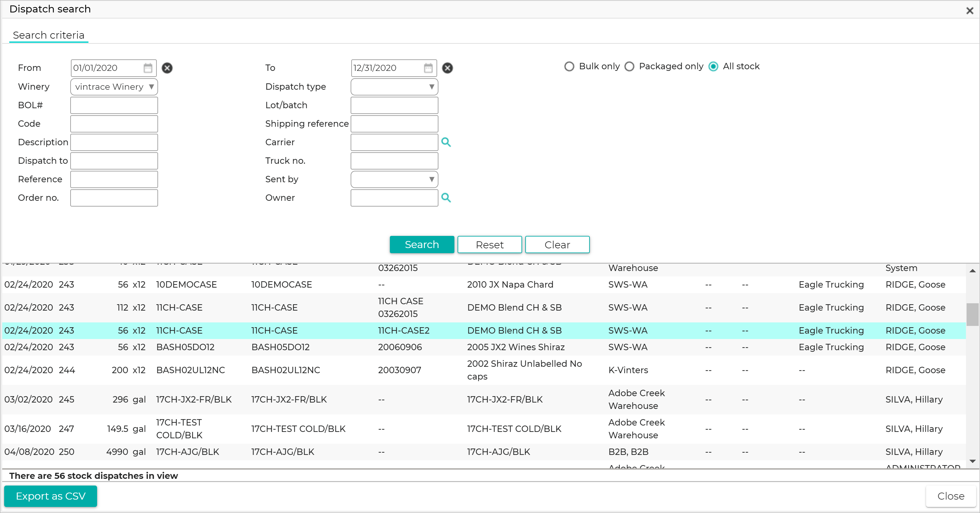Image resolution: width=980 pixels, height=513 pixels.
Task: Click B2B, B2B destination cell
Action: (628, 452)
